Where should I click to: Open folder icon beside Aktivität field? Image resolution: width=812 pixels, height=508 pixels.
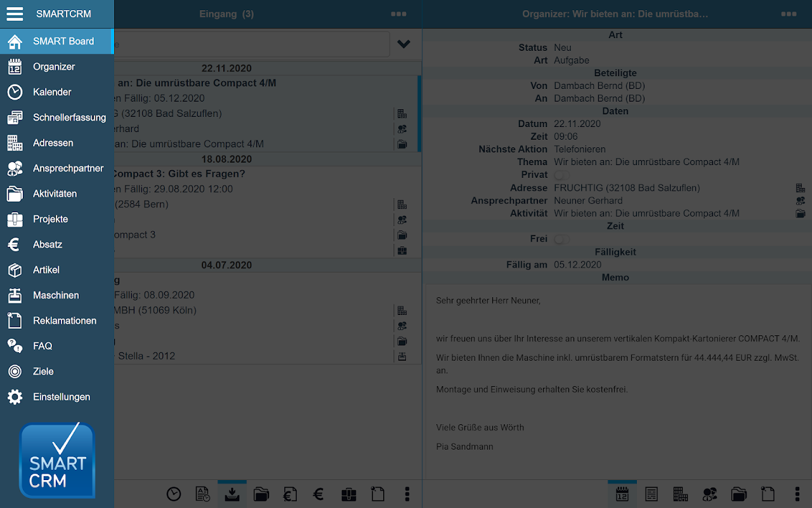(801, 213)
